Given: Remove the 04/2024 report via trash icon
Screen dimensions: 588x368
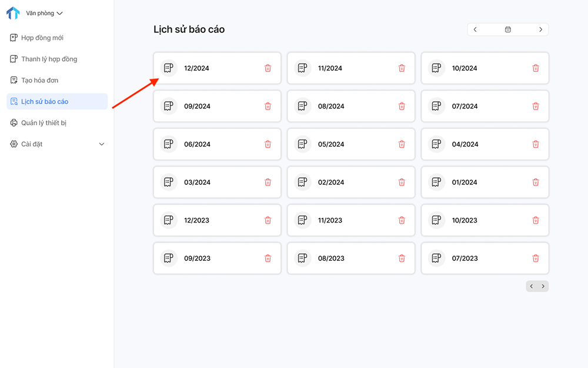Looking at the screenshot, I should [x=536, y=144].
